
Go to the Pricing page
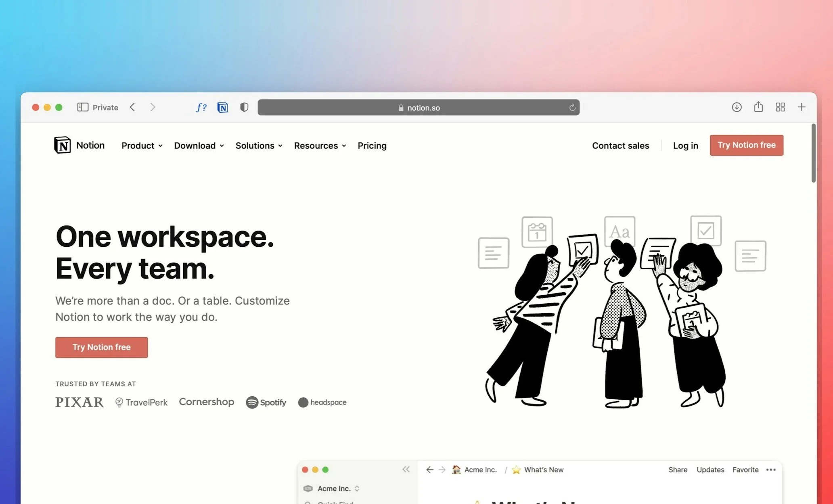click(x=372, y=146)
